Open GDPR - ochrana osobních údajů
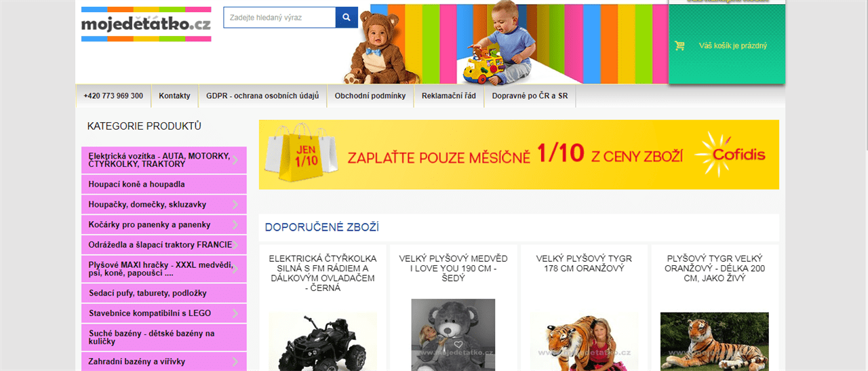This screenshot has width=868, height=371. tap(262, 96)
